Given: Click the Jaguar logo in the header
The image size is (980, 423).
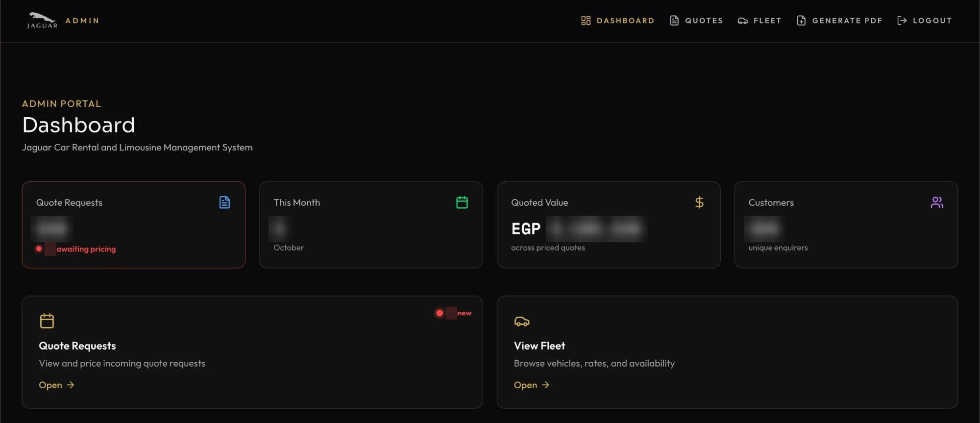Looking at the screenshot, I should (x=42, y=20).
